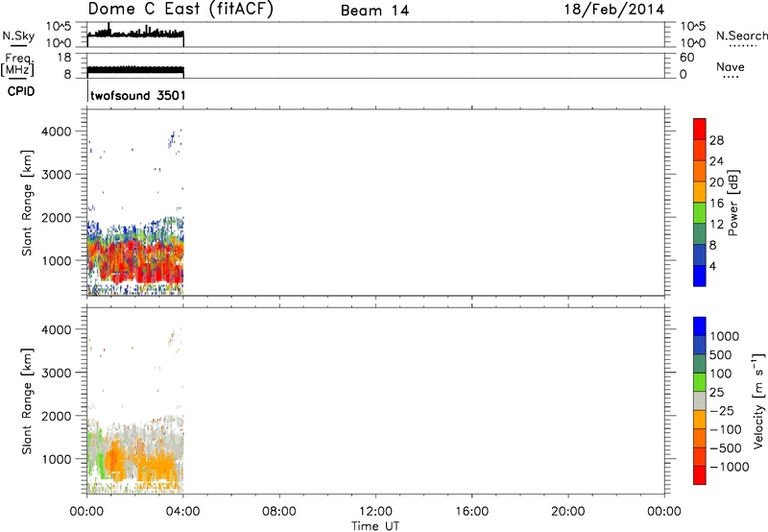Click the '20:00' time axis label
The width and height of the screenshot is (768, 532).
tap(568, 512)
